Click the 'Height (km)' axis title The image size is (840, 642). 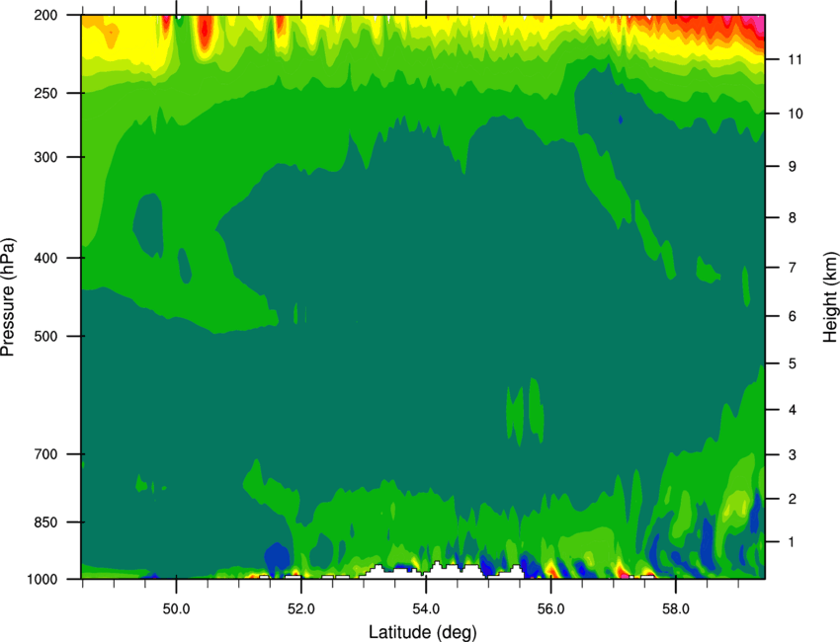[830, 297]
